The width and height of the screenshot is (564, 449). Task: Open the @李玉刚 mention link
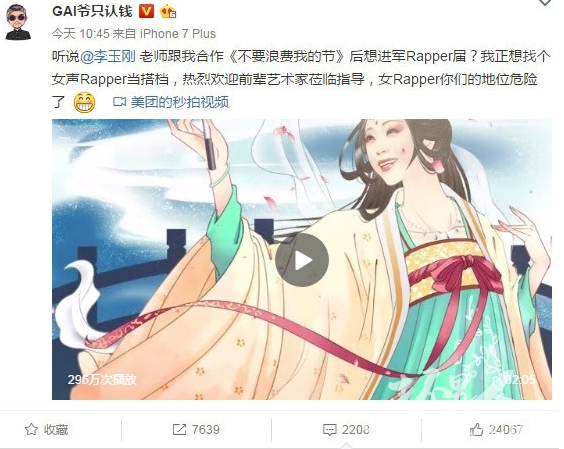(108, 56)
